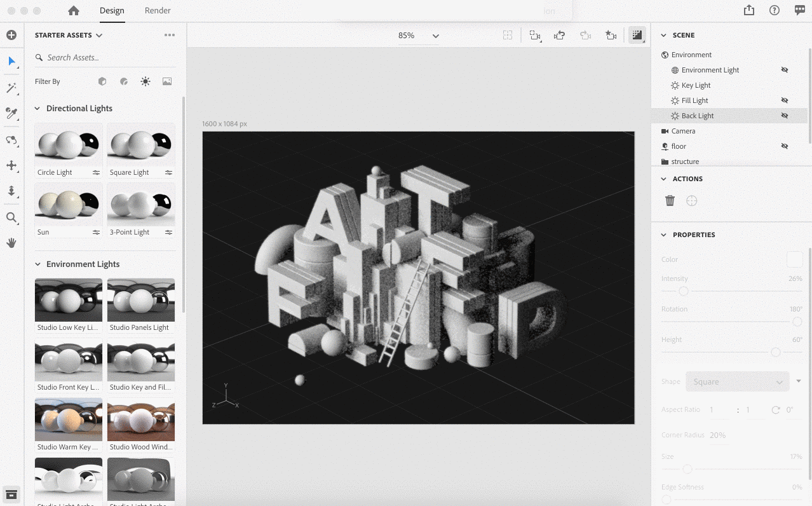Click the Search Assets field
This screenshot has height=506, width=812.
[x=105, y=57]
